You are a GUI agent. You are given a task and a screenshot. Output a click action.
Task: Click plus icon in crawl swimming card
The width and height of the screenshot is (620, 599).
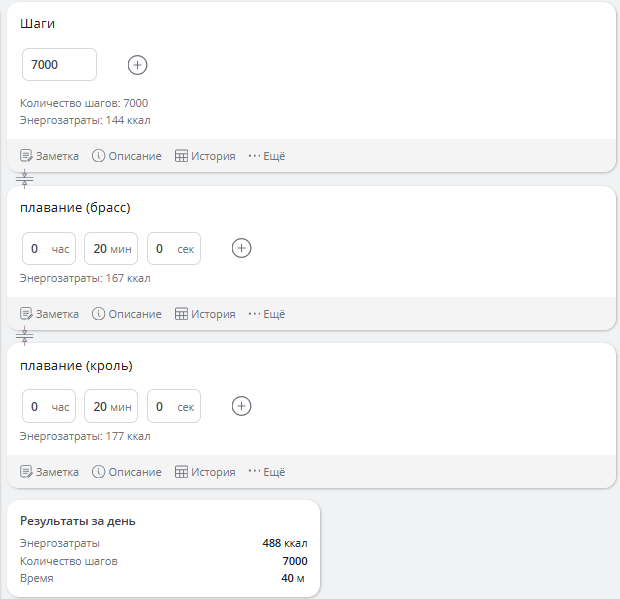241,406
